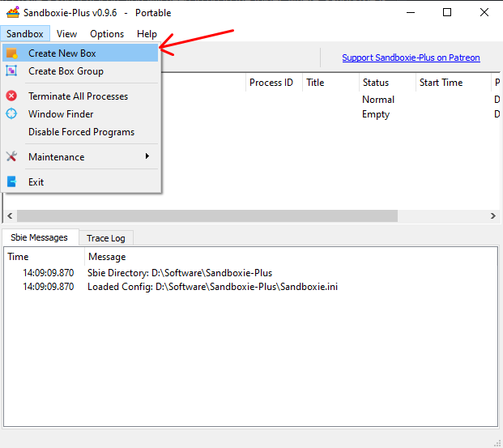Screen dimensions: 503x448
Task: Select the 'Empty' status cell
Action: [376, 114]
